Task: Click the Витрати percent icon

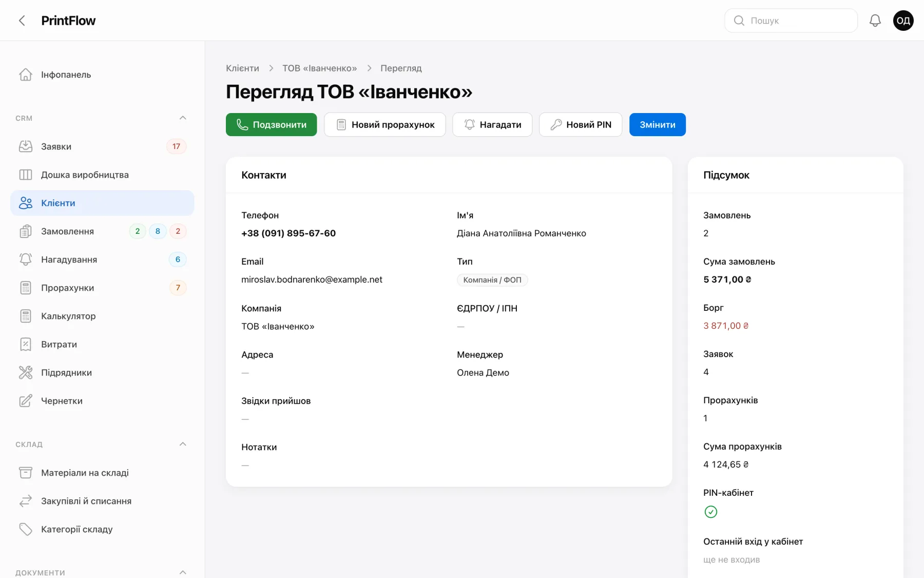Action: pyautogui.click(x=26, y=344)
